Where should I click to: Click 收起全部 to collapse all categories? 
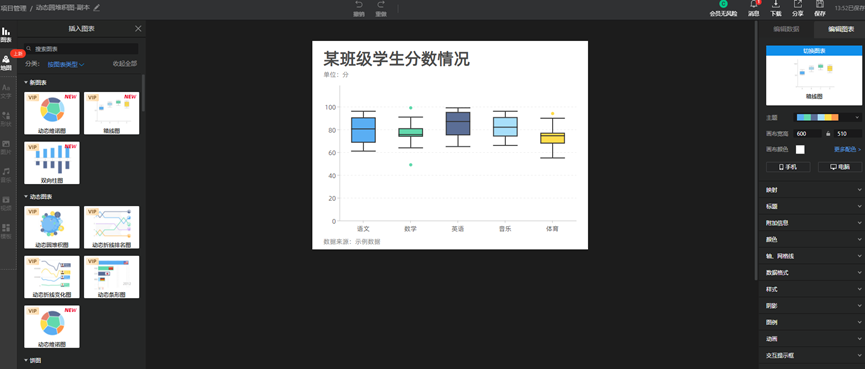125,64
